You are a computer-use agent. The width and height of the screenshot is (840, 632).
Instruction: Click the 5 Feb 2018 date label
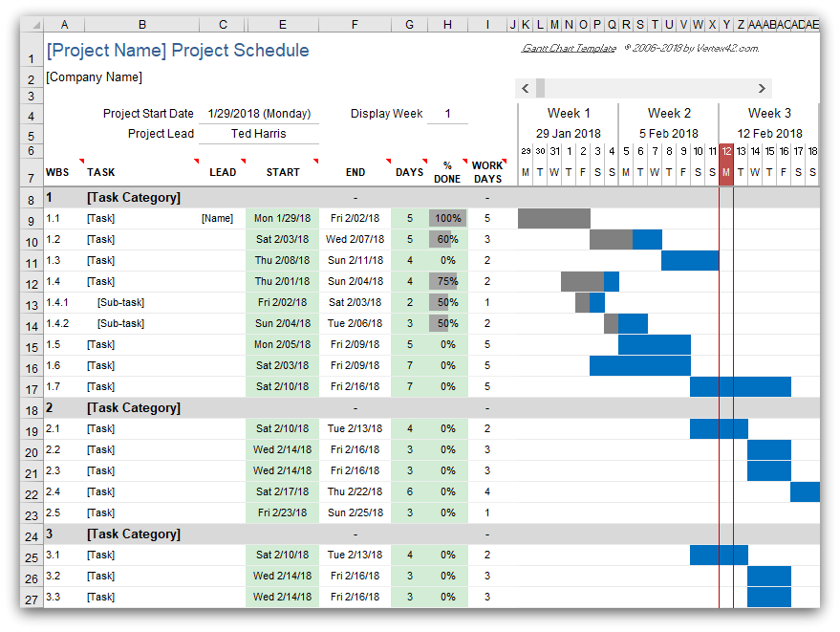669,134
